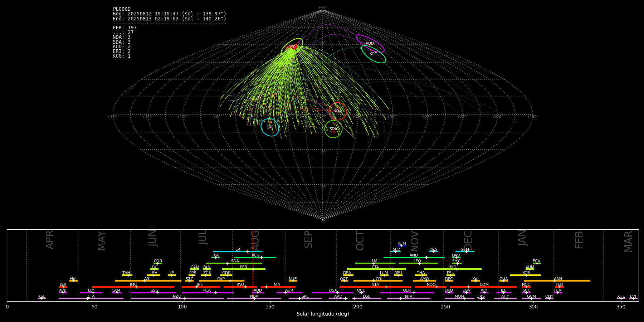Click the red dashed current-date line in timeline
The height and width of the screenshot is (322, 644).
pyautogui.click(x=253, y=265)
